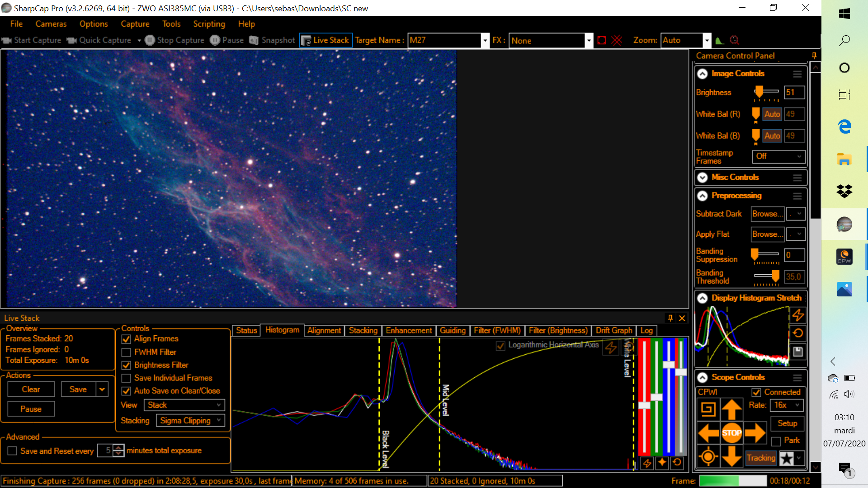Open the Tools menu
The width and height of the screenshot is (868, 488).
[171, 24]
